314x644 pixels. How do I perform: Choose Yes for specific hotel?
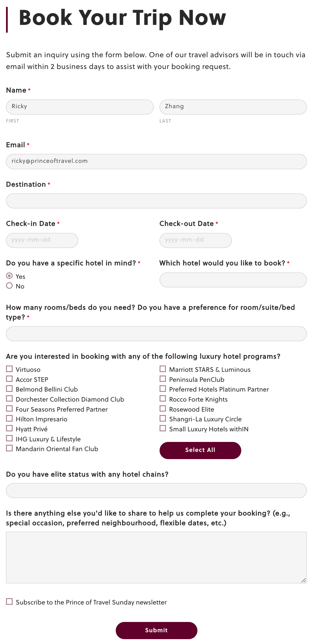click(x=9, y=276)
